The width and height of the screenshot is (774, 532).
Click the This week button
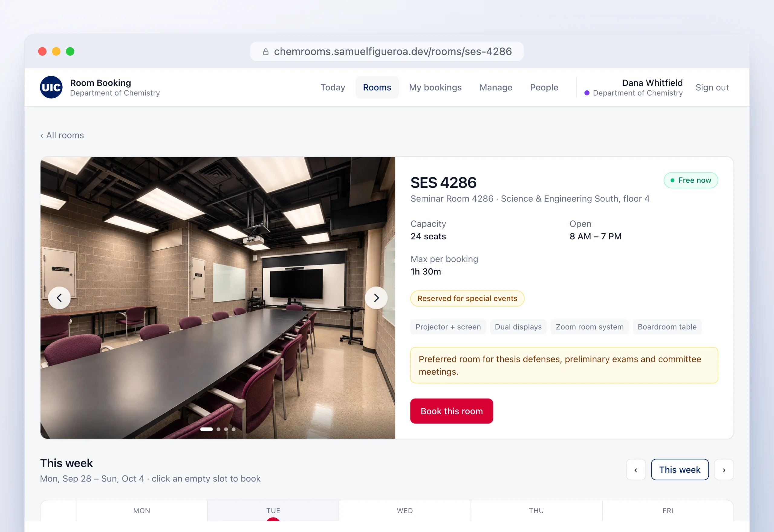[x=680, y=470]
